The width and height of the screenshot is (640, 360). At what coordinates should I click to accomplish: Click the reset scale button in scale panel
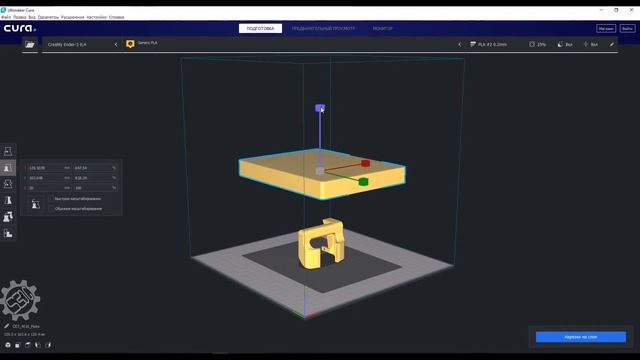[x=36, y=204]
